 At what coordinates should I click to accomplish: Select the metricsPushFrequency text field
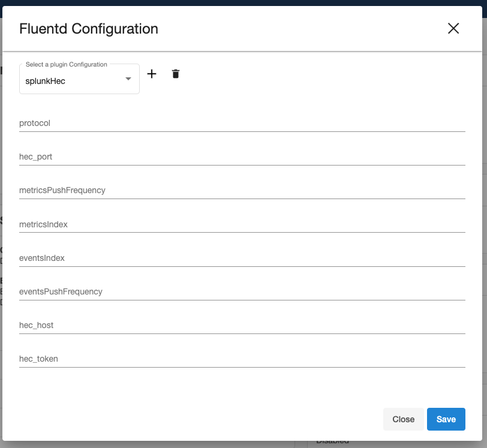[x=242, y=190]
